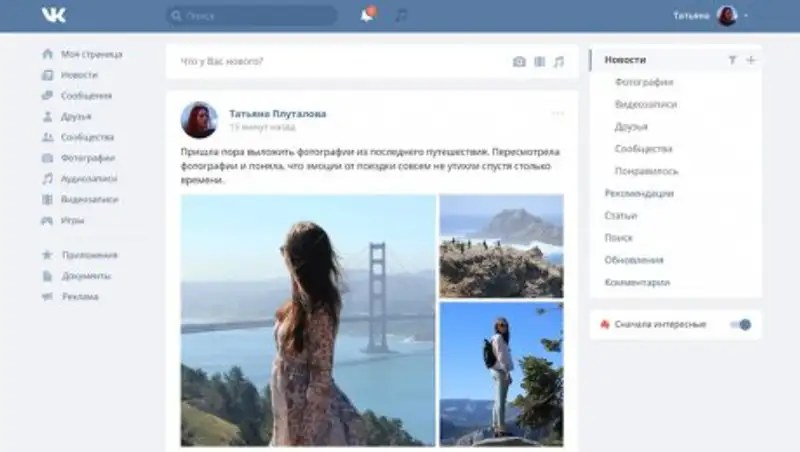Attach photo using camera icon
Image resolution: width=800 pixels, height=452 pixels.
click(x=519, y=62)
